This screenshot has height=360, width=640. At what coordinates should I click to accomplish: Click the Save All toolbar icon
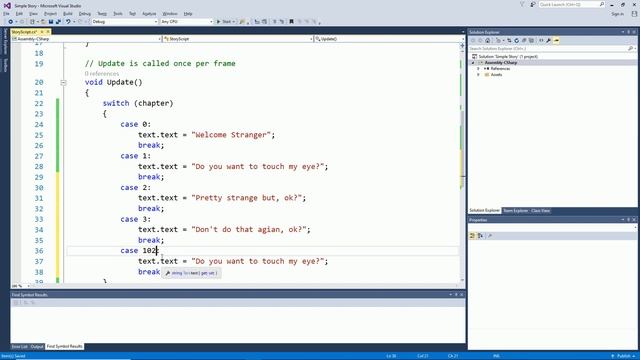[58, 22]
